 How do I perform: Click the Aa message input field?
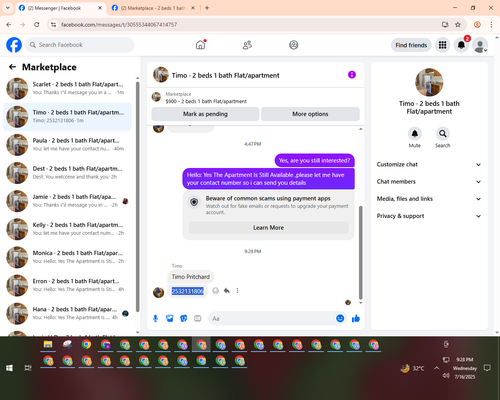click(x=272, y=319)
